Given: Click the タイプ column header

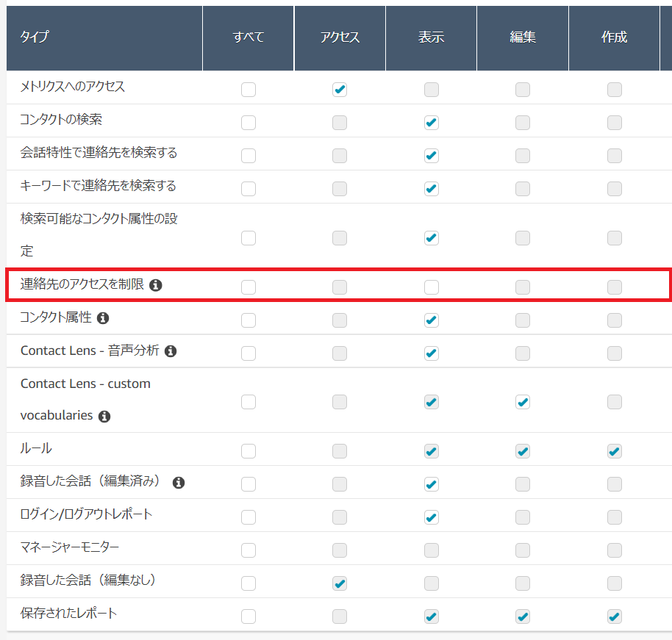Looking at the screenshot, I should click(104, 38).
